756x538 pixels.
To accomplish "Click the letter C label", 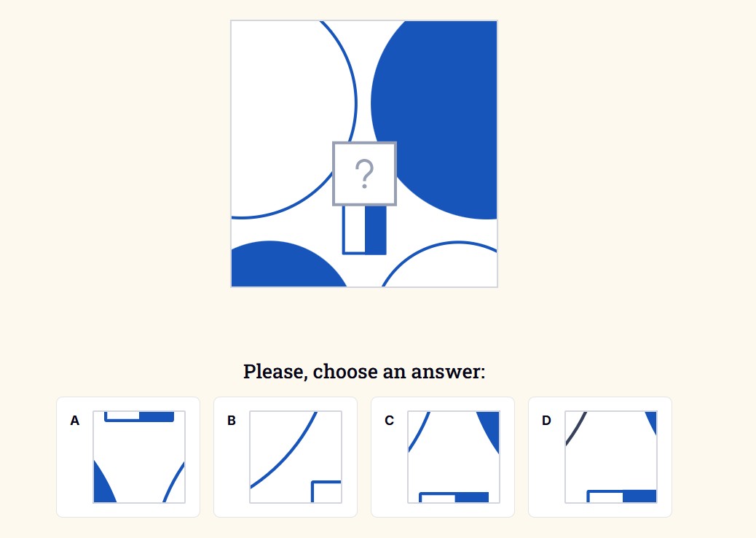I will [x=388, y=421].
